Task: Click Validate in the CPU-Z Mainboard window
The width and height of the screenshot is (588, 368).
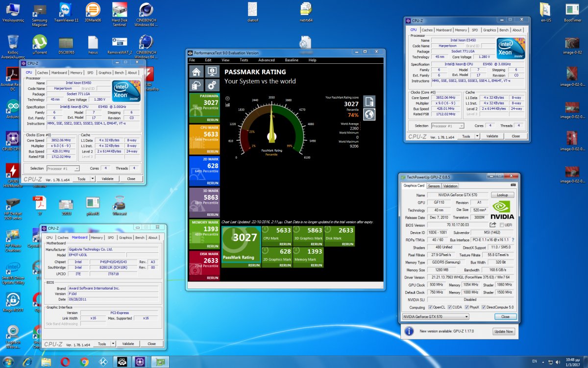Action: pos(128,344)
